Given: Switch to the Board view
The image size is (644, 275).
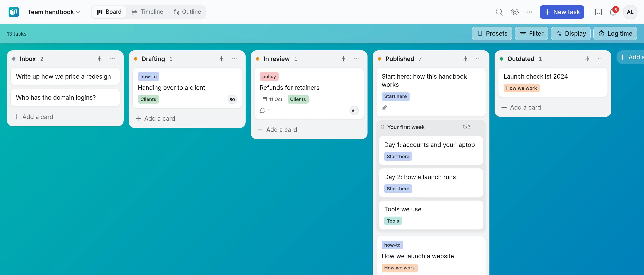Looking at the screenshot, I should click(109, 12).
